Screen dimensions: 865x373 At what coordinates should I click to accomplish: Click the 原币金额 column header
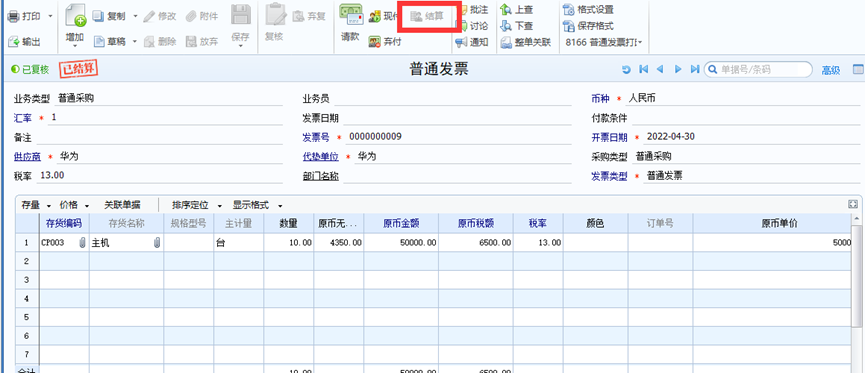[x=401, y=223]
